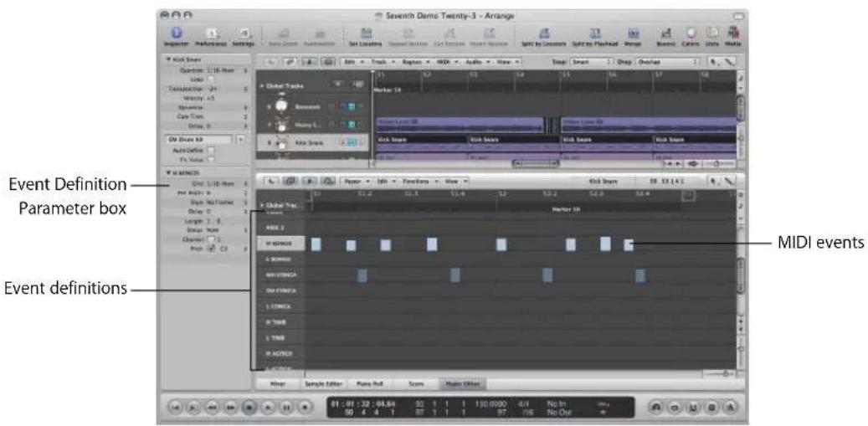
Task: Toggle the Loop checkbox in Inspector
Action: (x=210, y=80)
